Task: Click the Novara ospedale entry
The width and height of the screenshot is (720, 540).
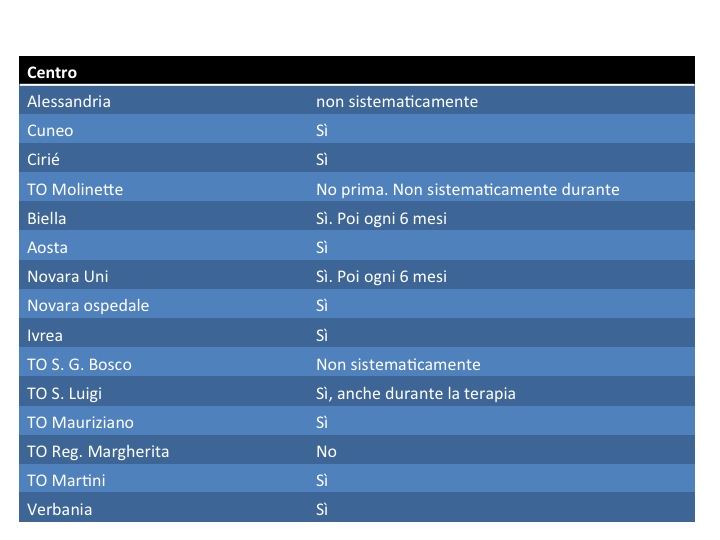Action: tap(88, 305)
